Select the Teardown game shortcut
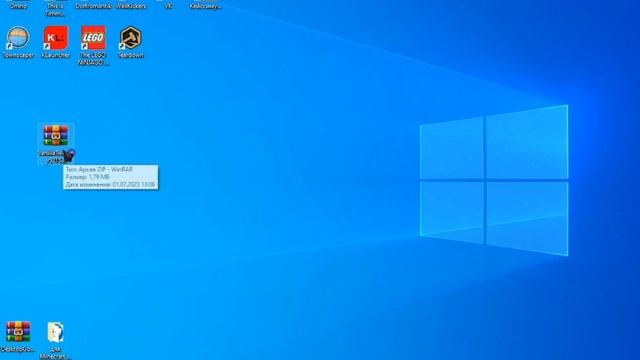 [x=131, y=42]
